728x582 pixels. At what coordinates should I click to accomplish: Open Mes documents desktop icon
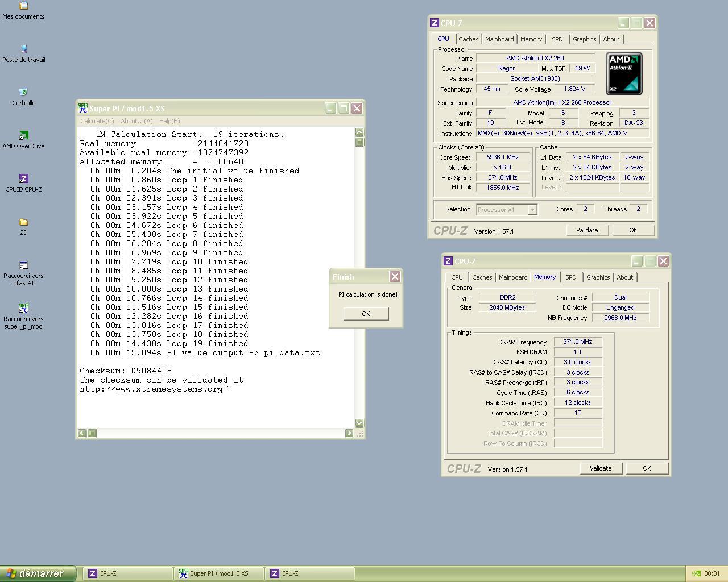point(23,10)
